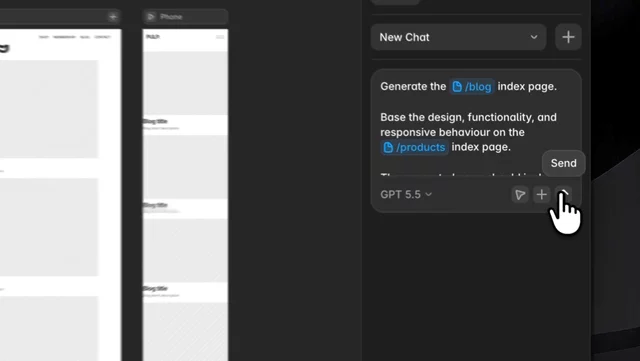The height and width of the screenshot is (361, 640).
Task: Send the chat message
Action: pos(563,195)
